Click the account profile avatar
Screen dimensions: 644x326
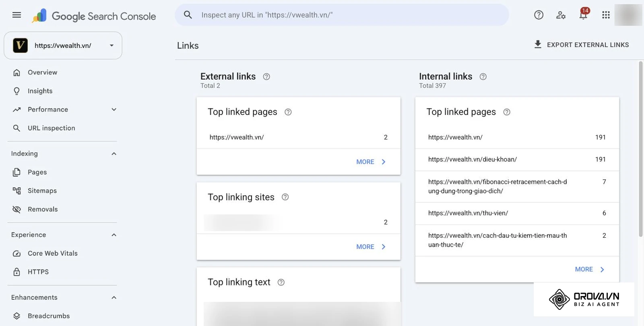[628, 15]
